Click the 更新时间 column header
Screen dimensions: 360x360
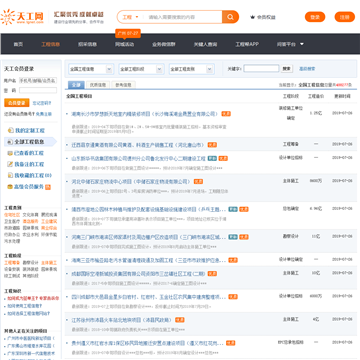point(342,96)
